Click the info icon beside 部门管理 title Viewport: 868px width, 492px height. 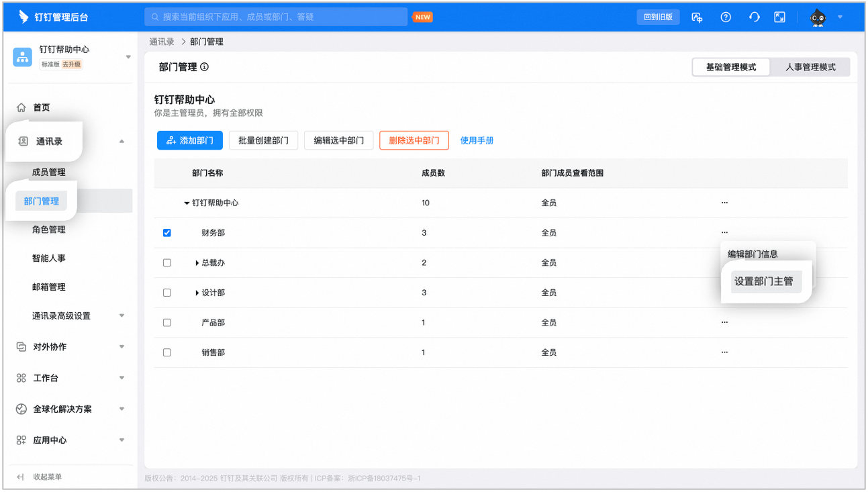(204, 67)
